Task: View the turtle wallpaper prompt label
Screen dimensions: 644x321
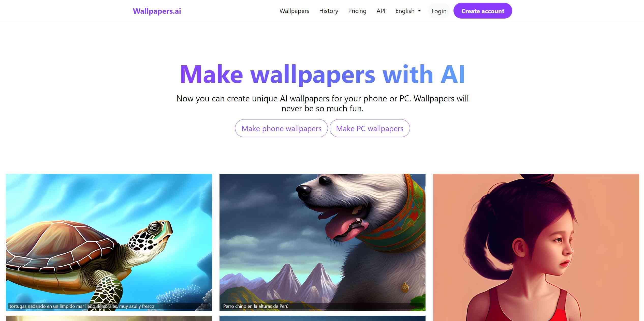Action: pos(81,306)
